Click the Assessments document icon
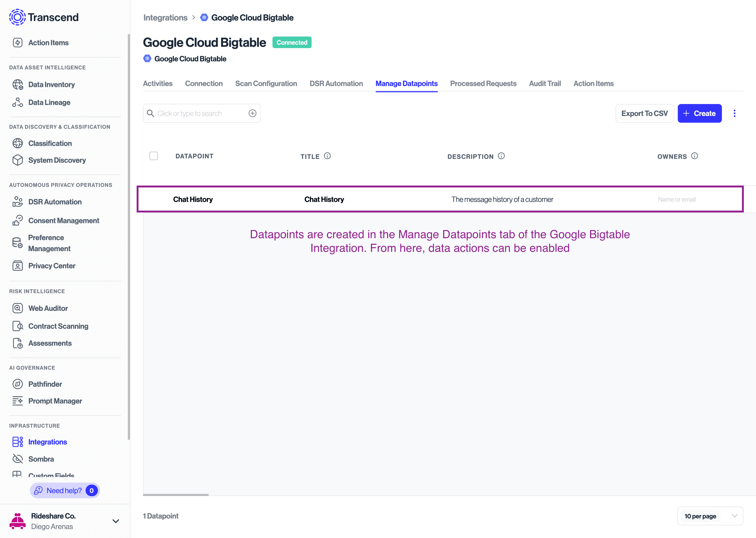The image size is (756, 538). (x=18, y=344)
